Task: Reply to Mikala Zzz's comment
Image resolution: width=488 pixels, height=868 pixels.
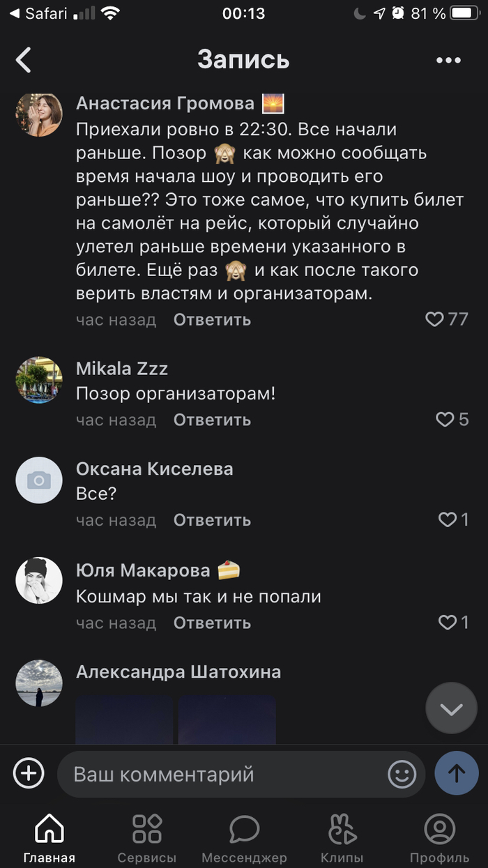Action: 212,420
